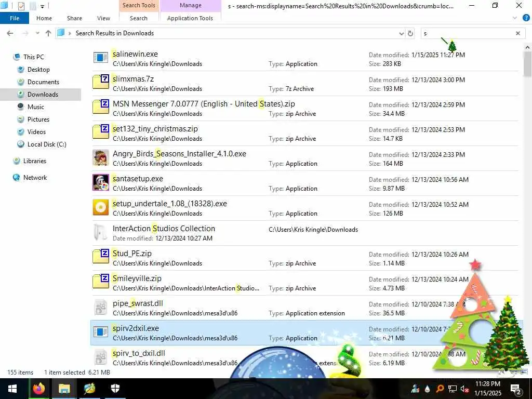Open Music in the navigation pane
This screenshot has height=399, width=532.
point(36,107)
